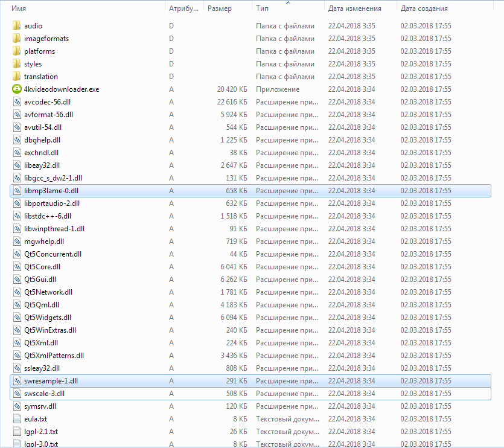Click the Папка с файлами type of styles

pyautogui.click(x=285, y=64)
